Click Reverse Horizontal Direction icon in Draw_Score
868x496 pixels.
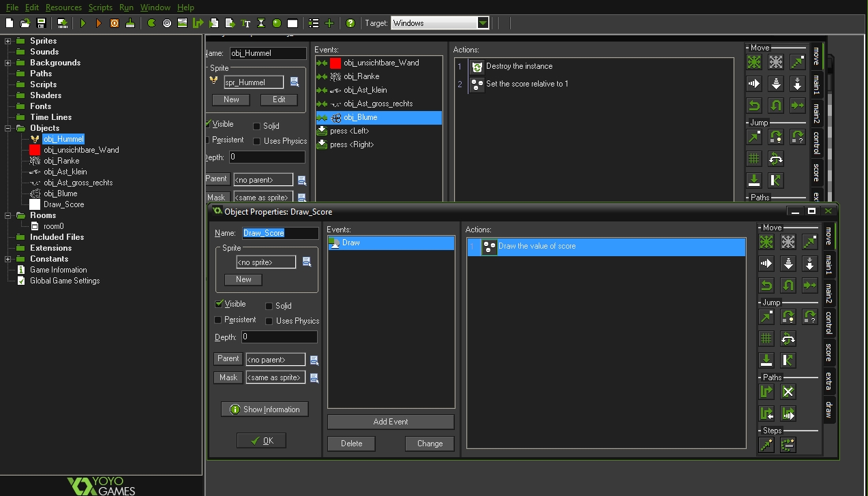(x=766, y=285)
